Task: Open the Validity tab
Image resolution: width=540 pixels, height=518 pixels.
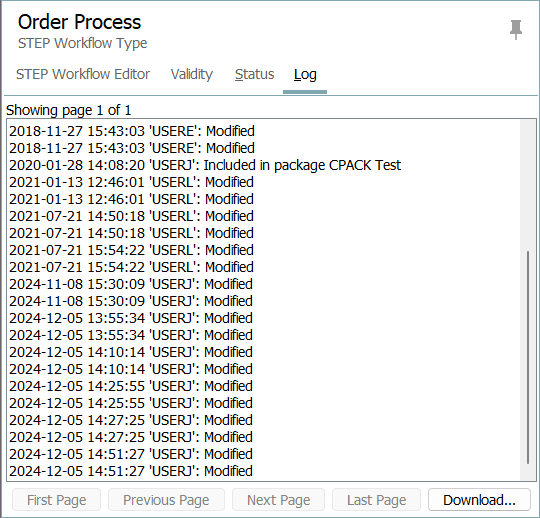Action: [192, 74]
